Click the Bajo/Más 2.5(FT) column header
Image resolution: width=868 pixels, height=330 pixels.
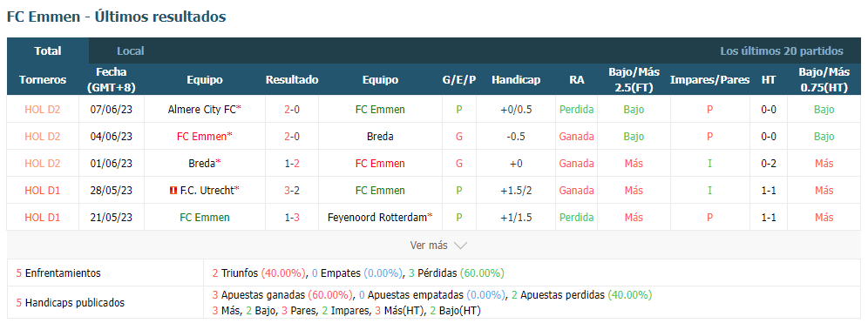tap(634, 79)
